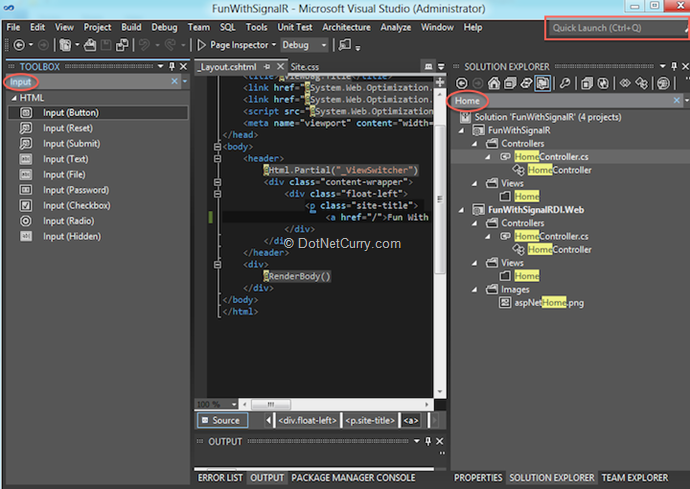Click the Input (Button) toolbox icon
This screenshot has width=690, height=489.
point(26,113)
